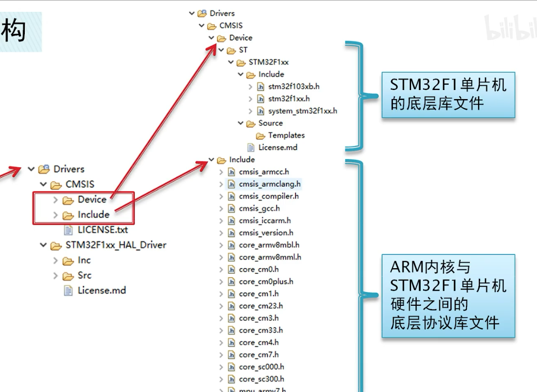Click the core_sc300.h file icon
Screen dimensions: 537x392
click(x=231, y=379)
